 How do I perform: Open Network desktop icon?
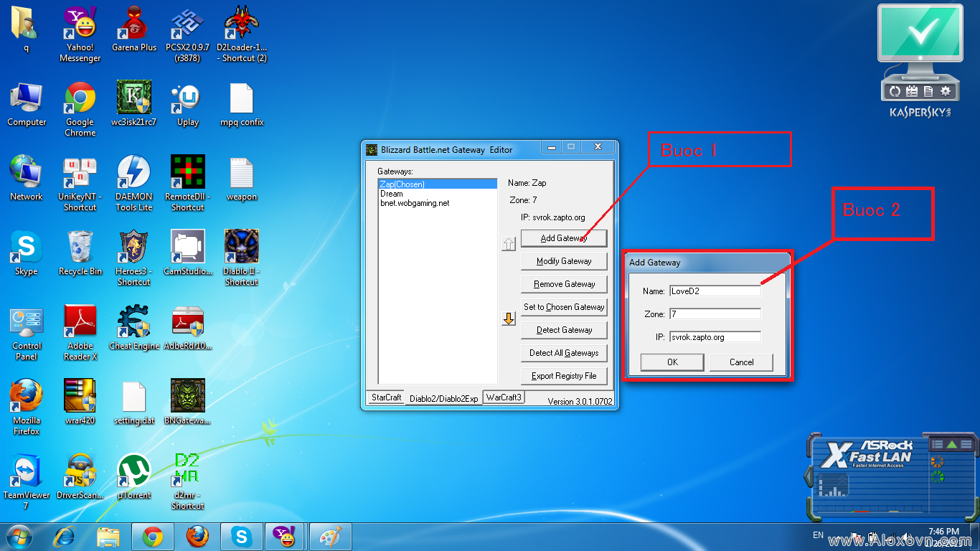tap(27, 177)
